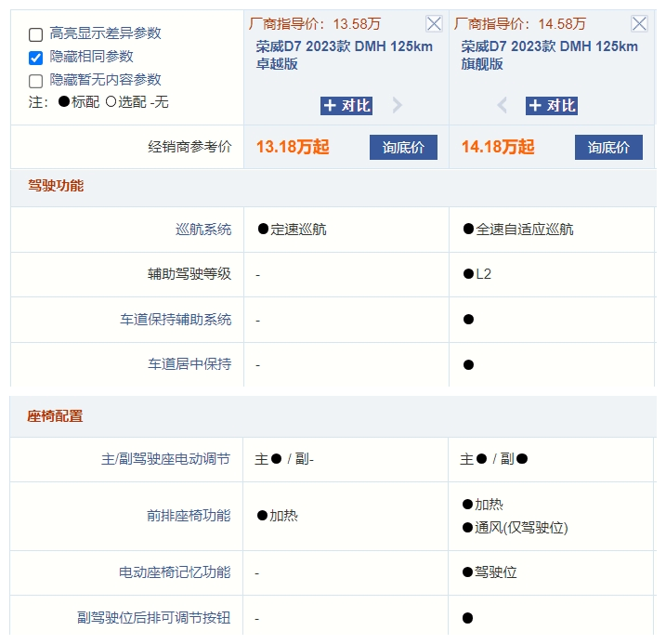Open 副驾驶位后排可调节按钮 parameter link

(x=154, y=618)
